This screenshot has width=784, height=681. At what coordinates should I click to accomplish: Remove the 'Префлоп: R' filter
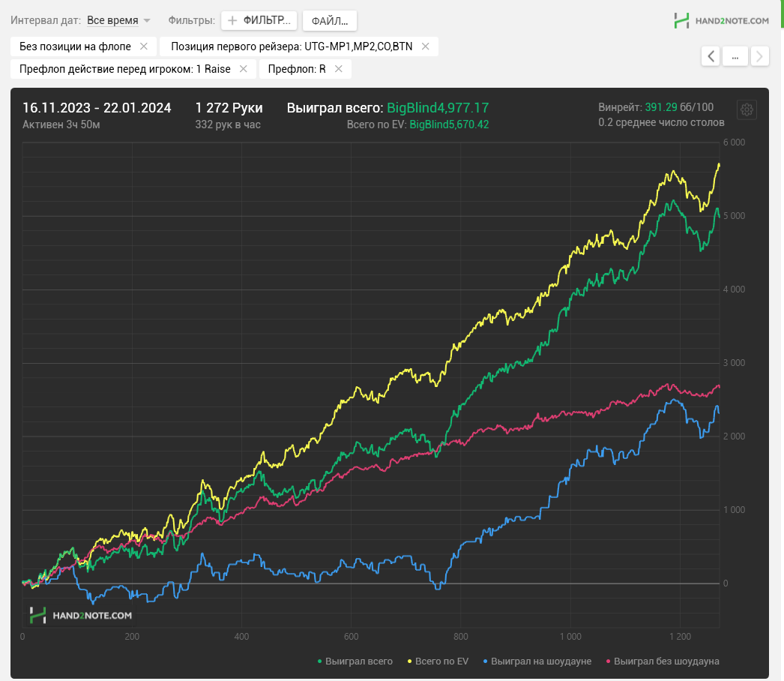pos(339,68)
